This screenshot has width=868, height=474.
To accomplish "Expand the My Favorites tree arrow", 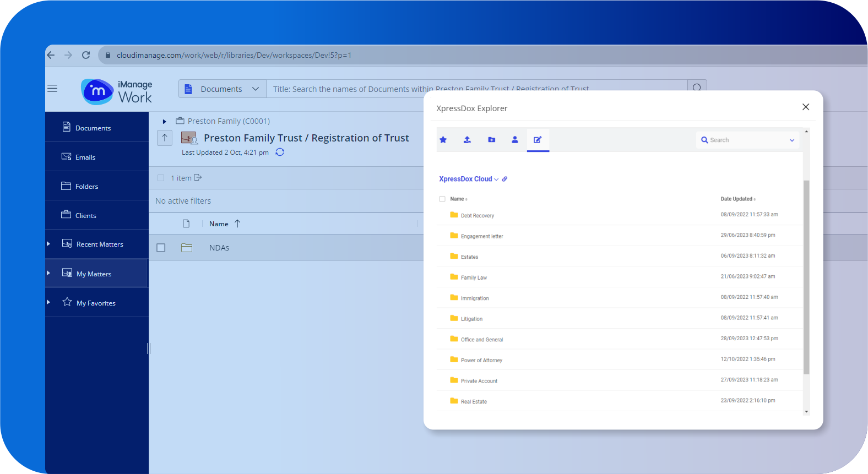I will 48,302.
